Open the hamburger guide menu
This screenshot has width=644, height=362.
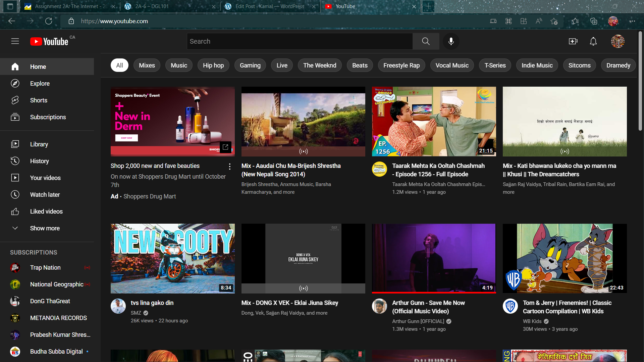(x=15, y=41)
